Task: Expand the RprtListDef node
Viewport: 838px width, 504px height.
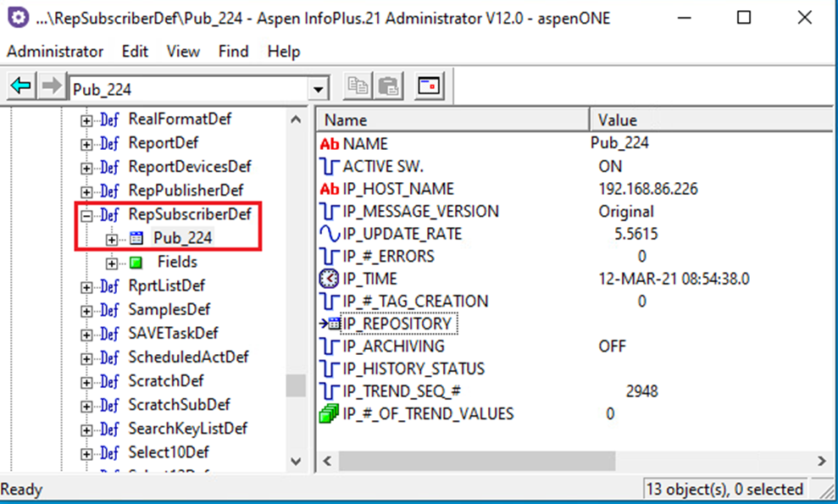Action: tap(86, 287)
